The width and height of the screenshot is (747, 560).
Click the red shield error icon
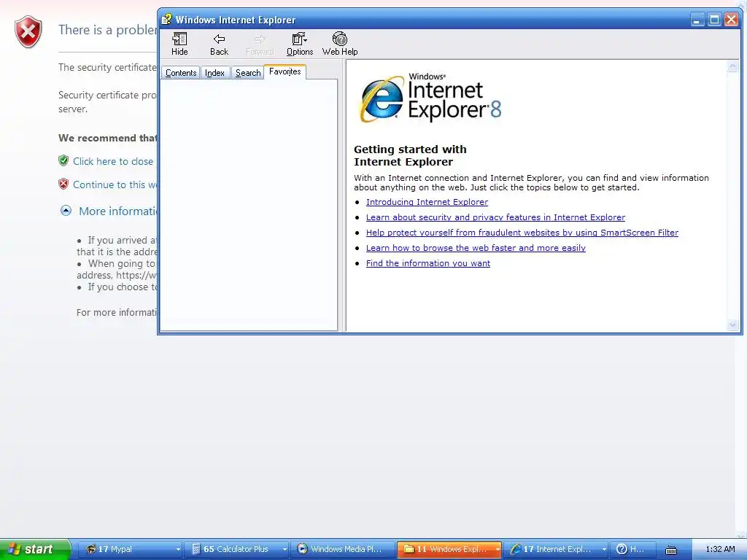(28, 32)
